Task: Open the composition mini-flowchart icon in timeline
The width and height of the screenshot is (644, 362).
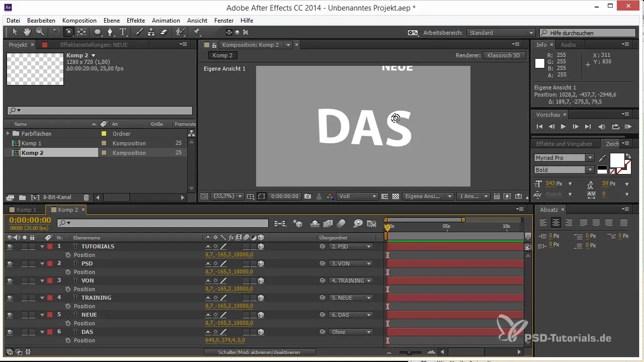Action: (280, 223)
